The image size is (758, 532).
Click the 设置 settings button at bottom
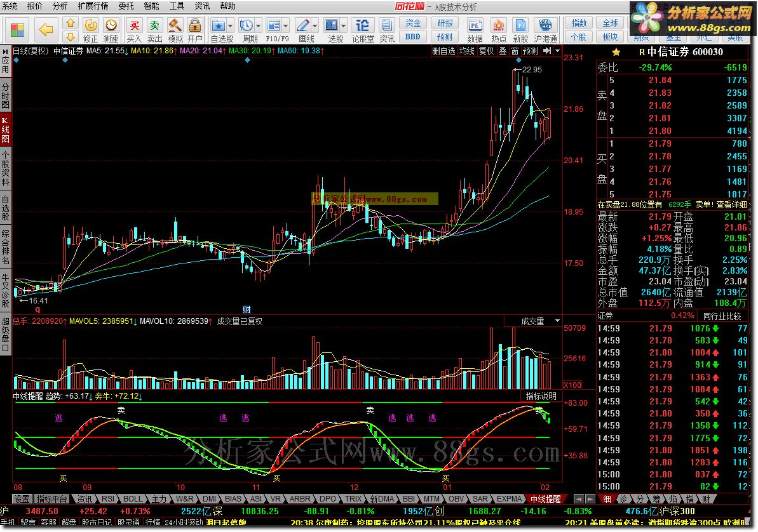[21, 498]
